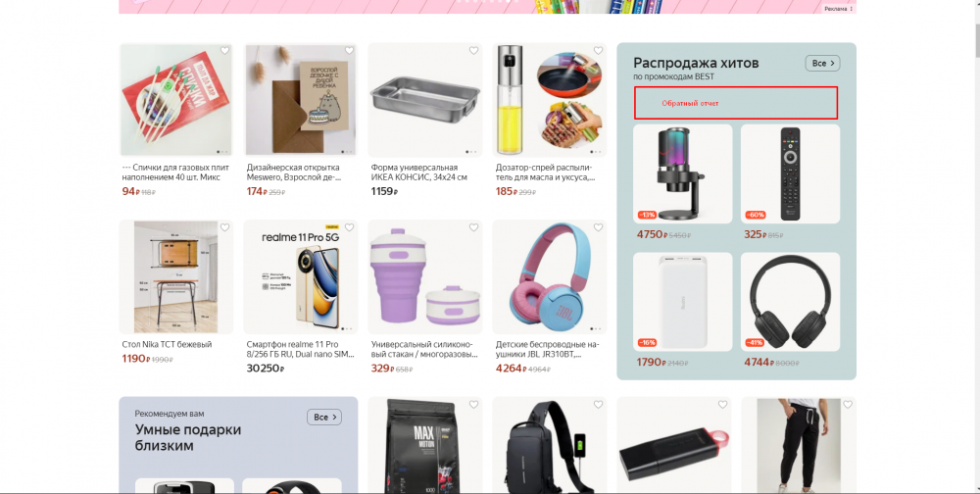This screenshot has height=494, width=980.
Task: Favorite the JBL JR310BT kids headphones
Action: [x=598, y=227]
